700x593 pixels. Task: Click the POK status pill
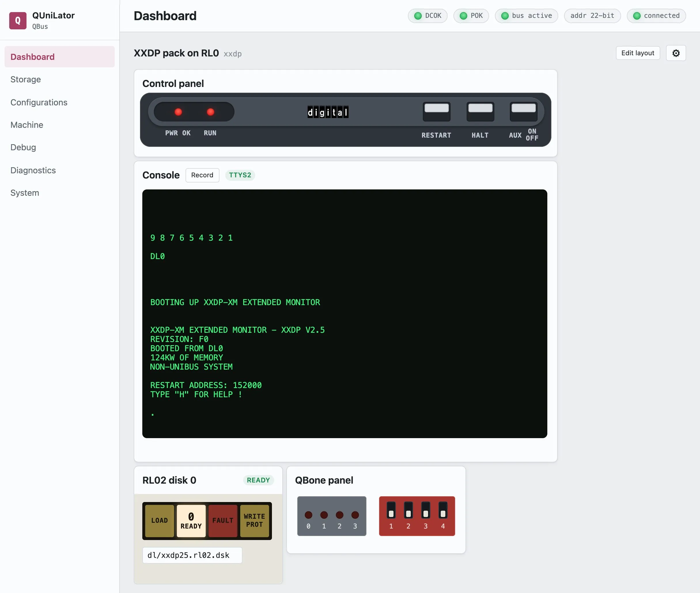point(471,16)
